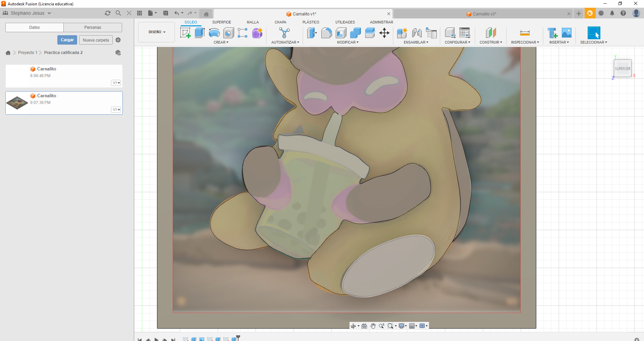Image resolution: width=644 pixels, height=341 pixels.
Task: Open the notifications bell
Action: [x=612, y=13]
